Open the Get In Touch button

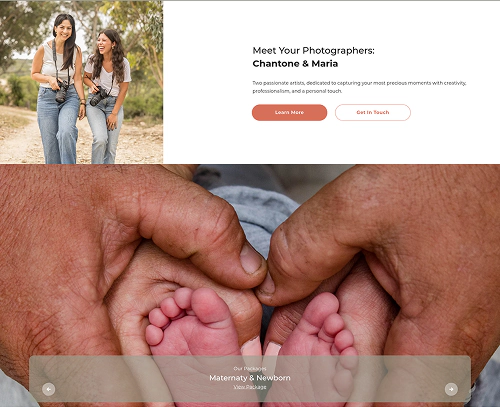(373, 112)
